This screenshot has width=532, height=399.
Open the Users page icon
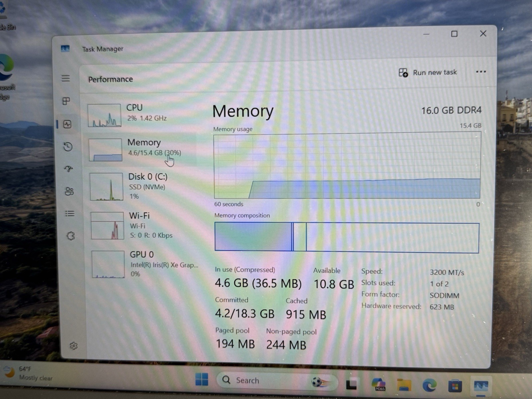tap(69, 191)
